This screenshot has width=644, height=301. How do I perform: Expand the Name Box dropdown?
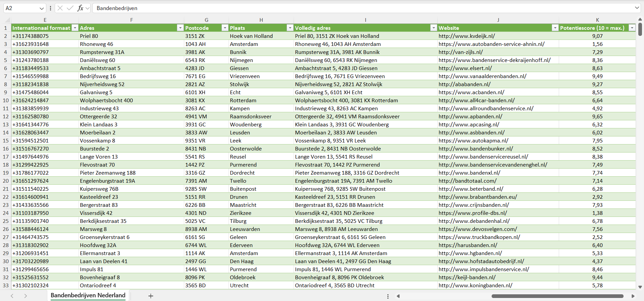42,8
